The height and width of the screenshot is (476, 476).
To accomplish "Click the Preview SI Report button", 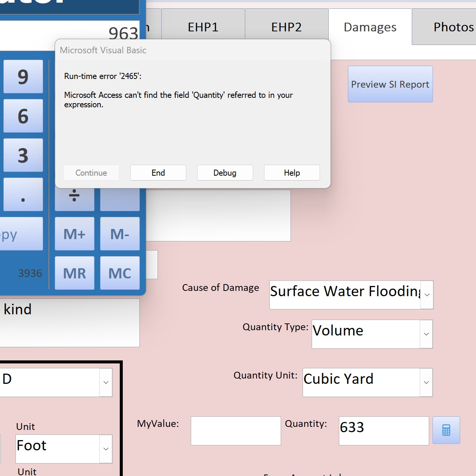I will click(x=390, y=84).
